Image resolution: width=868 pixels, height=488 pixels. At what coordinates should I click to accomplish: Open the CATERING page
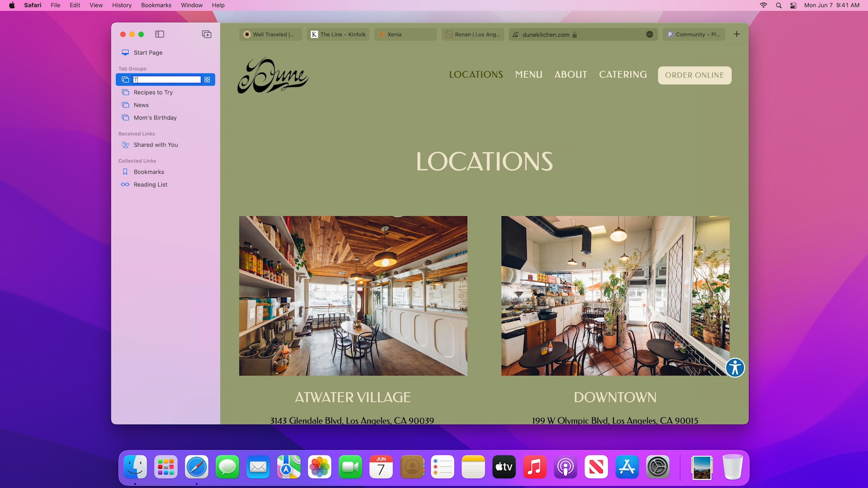(623, 75)
